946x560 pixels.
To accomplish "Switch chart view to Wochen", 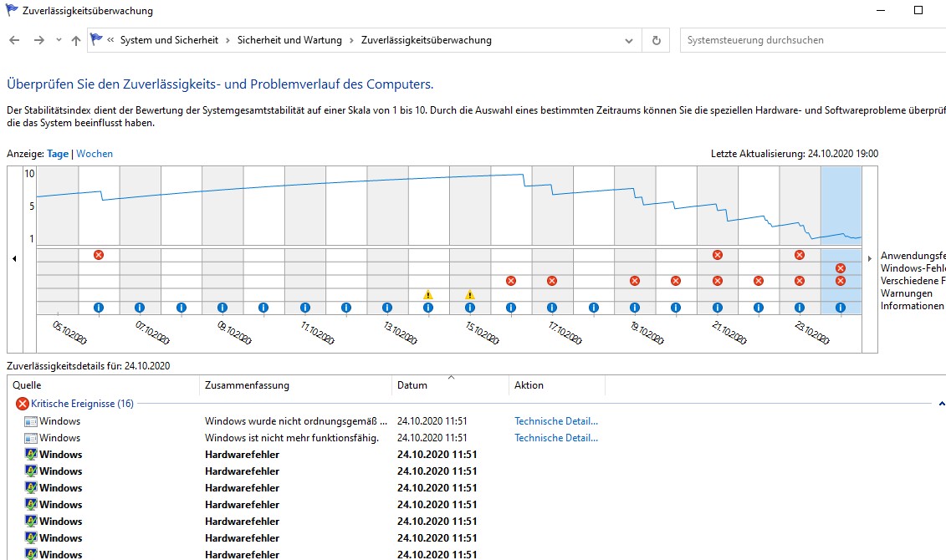I will point(95,154).
